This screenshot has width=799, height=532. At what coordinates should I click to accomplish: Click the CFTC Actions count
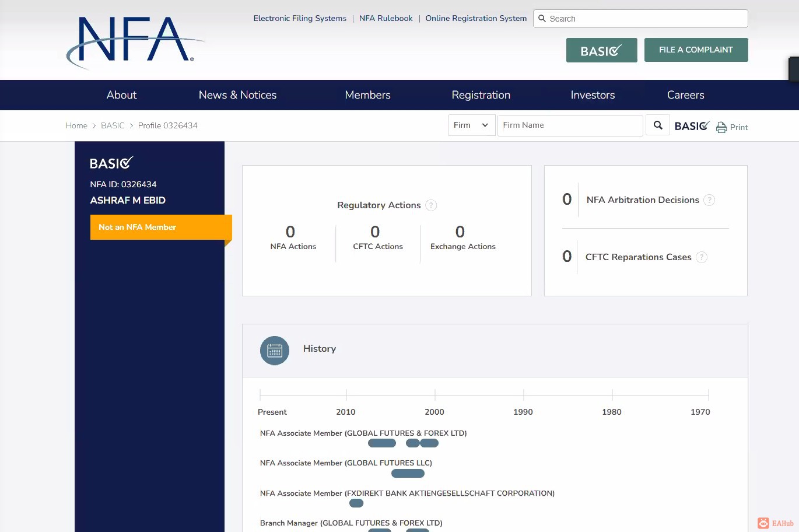click(x=375, y=232)
